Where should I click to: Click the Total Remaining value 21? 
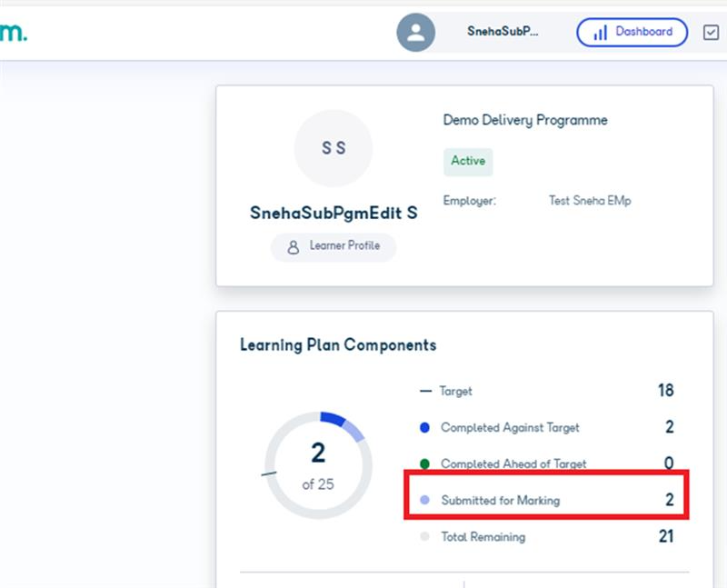(666, 536)
